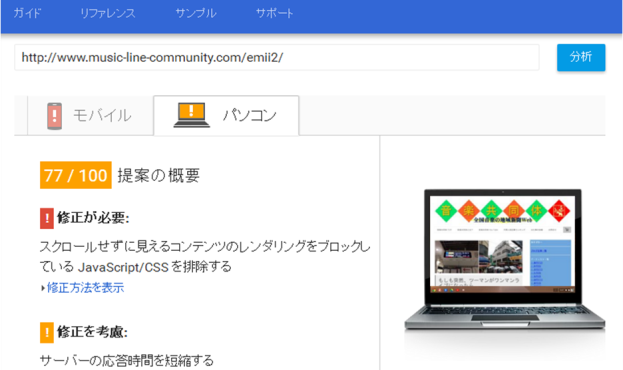623x370 pixels.
Task: Open the サポート menu item
Action: (x=275, y=13)
